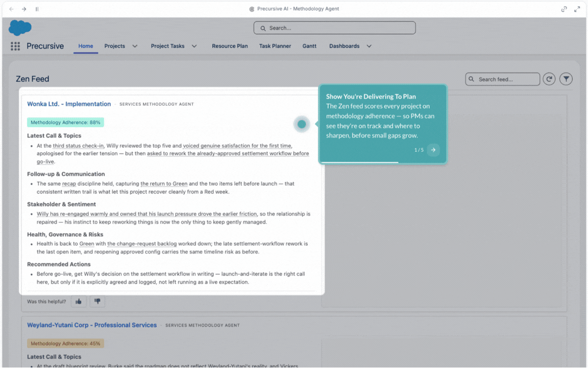588x368 pixels.
Task: Advance tour with the next arrow button
Action: [433, 150]
